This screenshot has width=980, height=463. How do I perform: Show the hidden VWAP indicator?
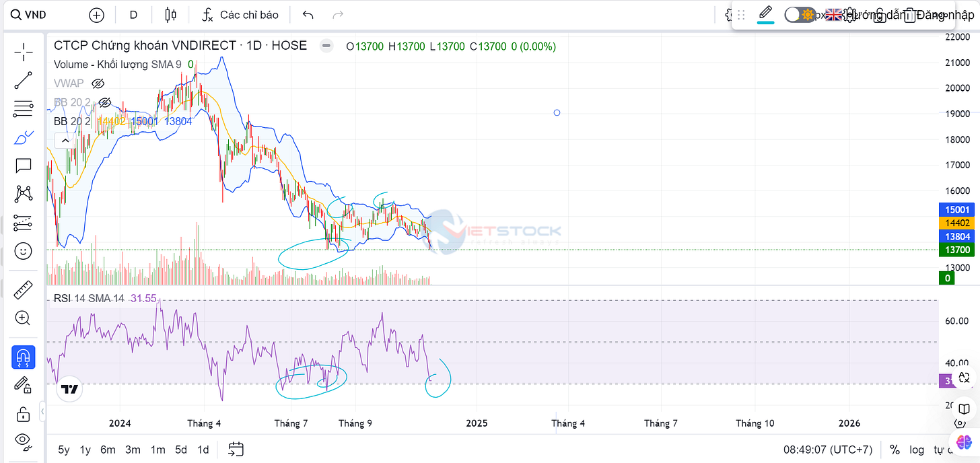(98, 83)
